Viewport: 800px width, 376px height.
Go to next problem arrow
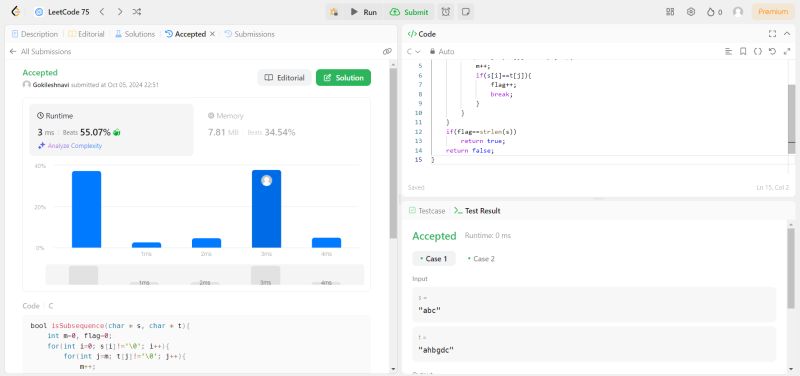[119, 12]
